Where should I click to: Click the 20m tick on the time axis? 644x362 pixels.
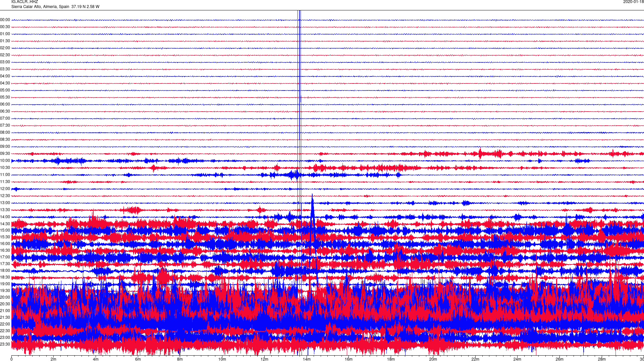coord(433,359)
